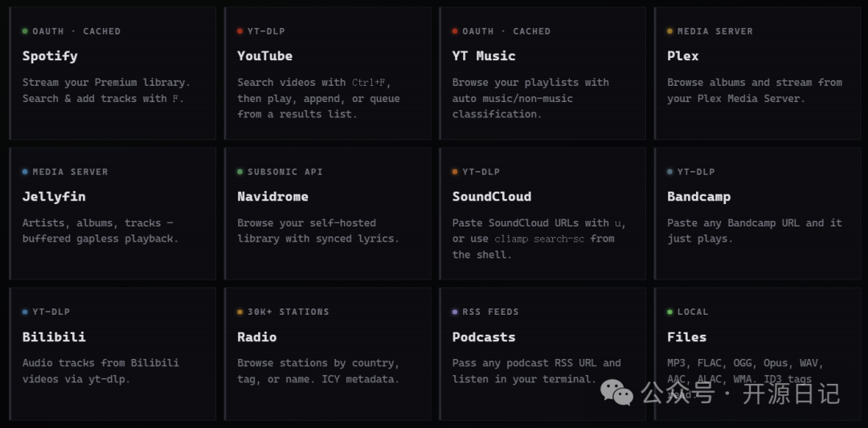Screen dimensions: 868x428
Task: Select the YouTube heading
Action: pos(265,56)
